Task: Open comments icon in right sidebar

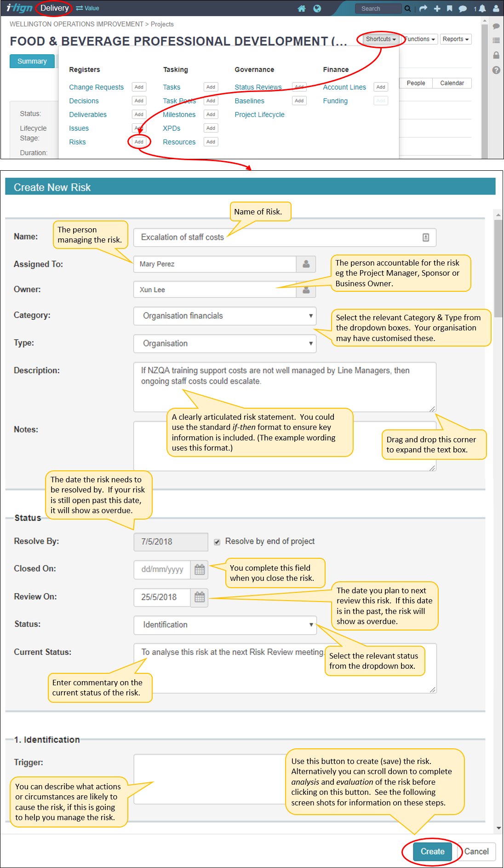Action: tap(496, 26)
